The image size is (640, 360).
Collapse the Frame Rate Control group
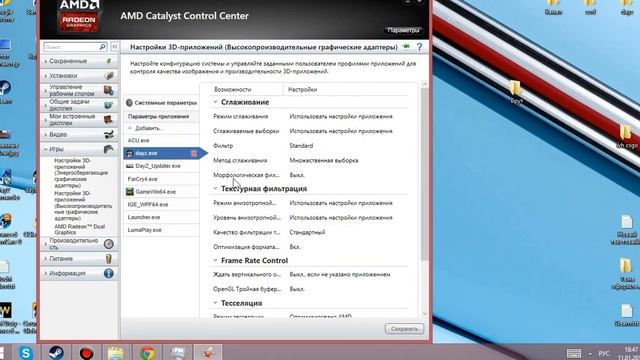pyautogui.click(x=216, y=260)
